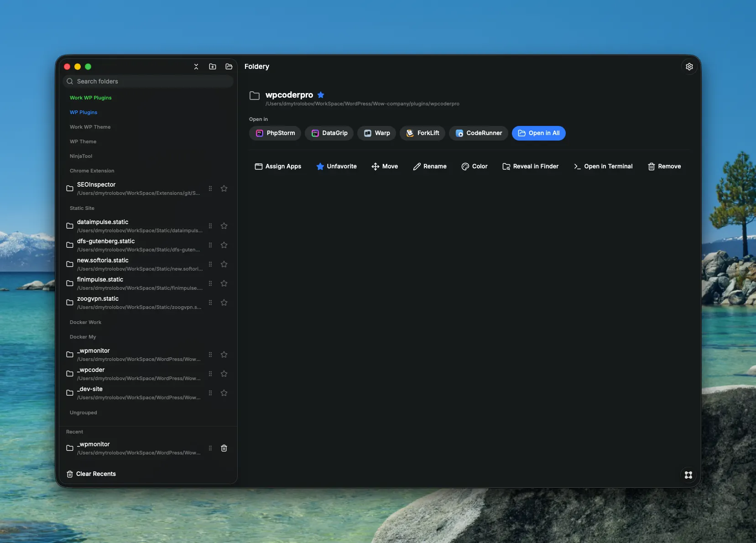Collapse the Static Site group

click(x=82, y=208)
